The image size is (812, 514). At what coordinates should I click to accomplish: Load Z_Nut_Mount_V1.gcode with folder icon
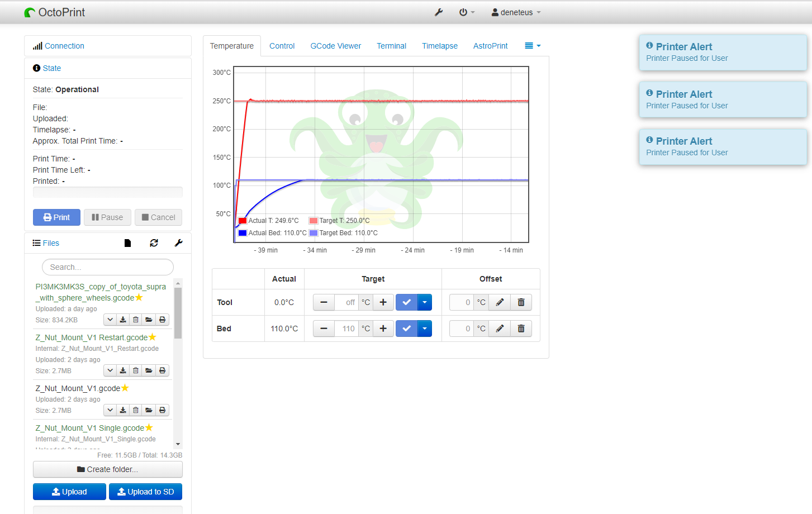pyautogui.click(x=149, y=410)
